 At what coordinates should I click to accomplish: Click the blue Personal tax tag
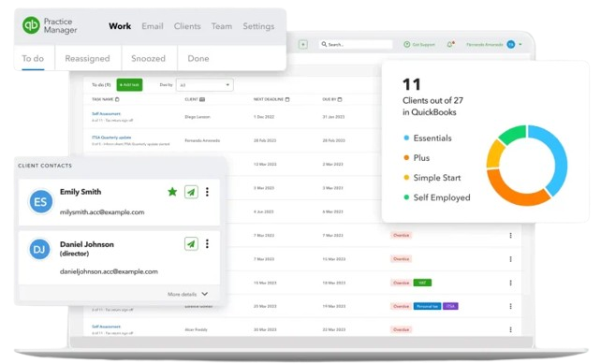pos(427,306)
